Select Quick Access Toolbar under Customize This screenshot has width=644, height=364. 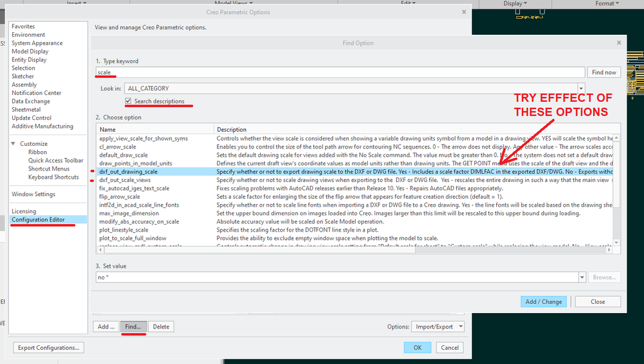click(55, 160)
